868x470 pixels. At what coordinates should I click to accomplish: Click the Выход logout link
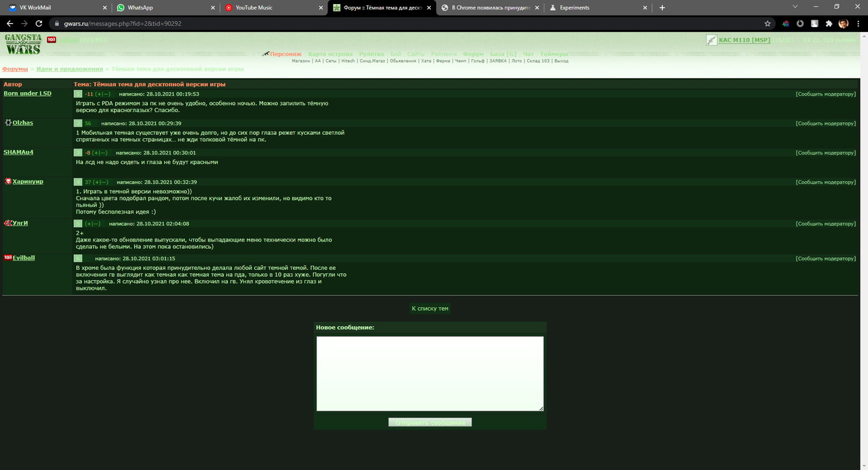coord(561,61)
